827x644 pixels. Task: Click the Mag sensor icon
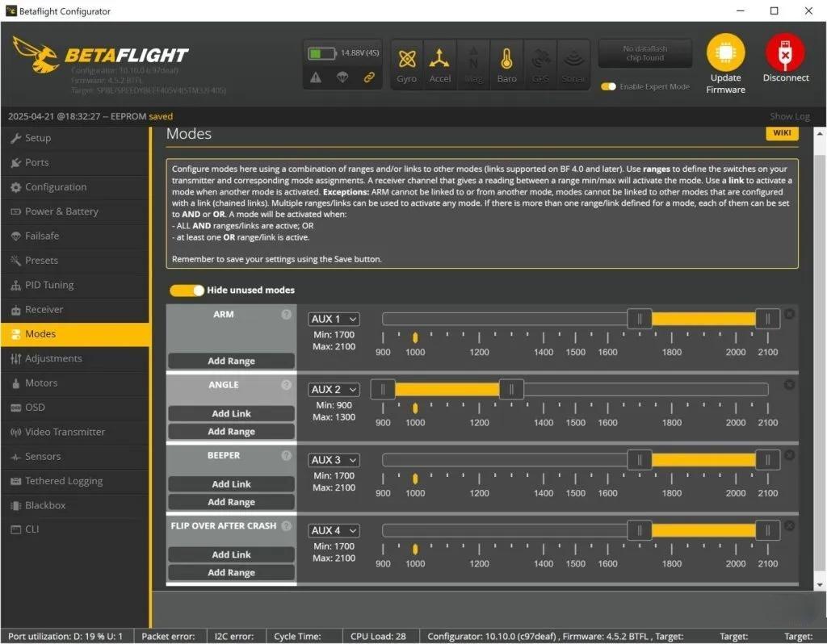point(473,59)
